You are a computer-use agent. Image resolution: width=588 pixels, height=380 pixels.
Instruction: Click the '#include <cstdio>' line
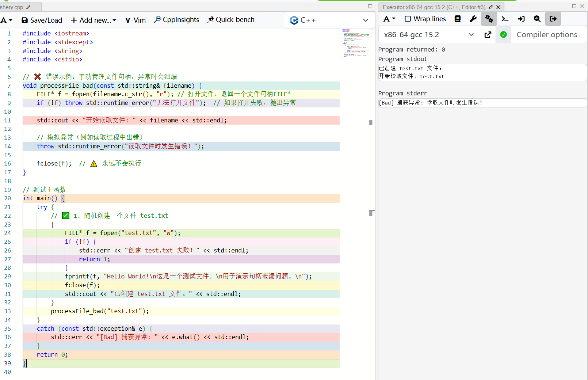(x=53, y=59)
